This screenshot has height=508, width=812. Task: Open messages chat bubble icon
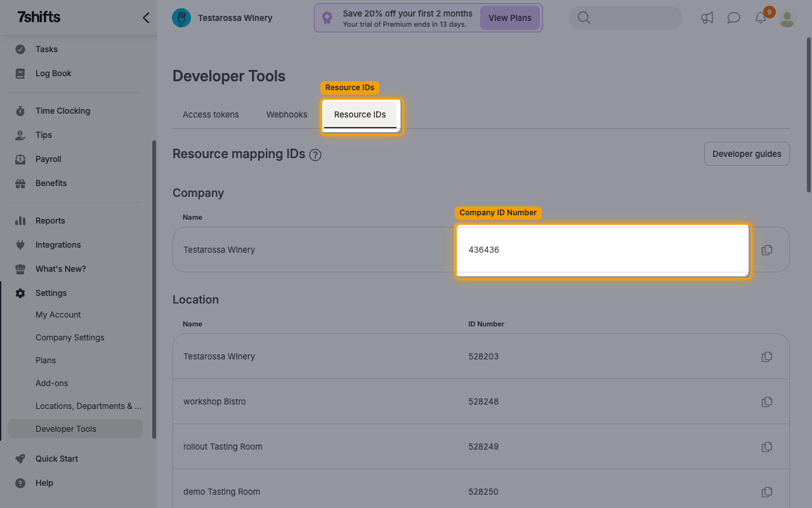point(734,18)
